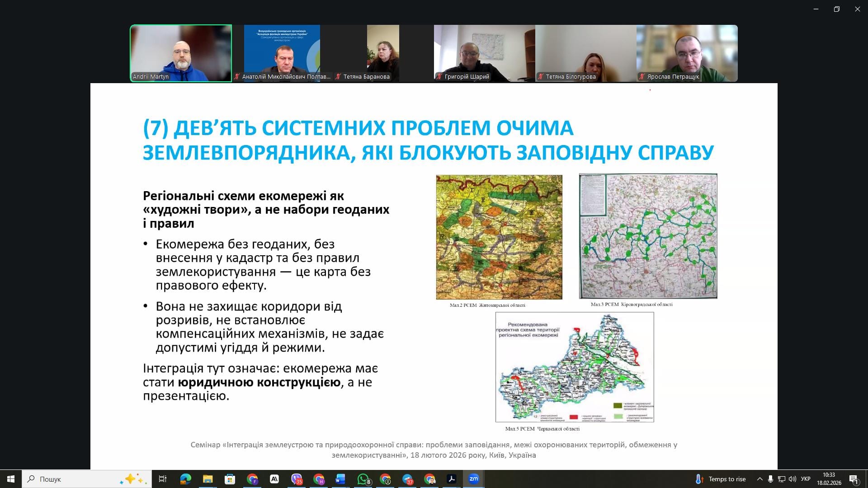The height and width of the screenshot is (488, 868).
Task: Open the Zoom app in the taskbar
Action: (473, 479)
